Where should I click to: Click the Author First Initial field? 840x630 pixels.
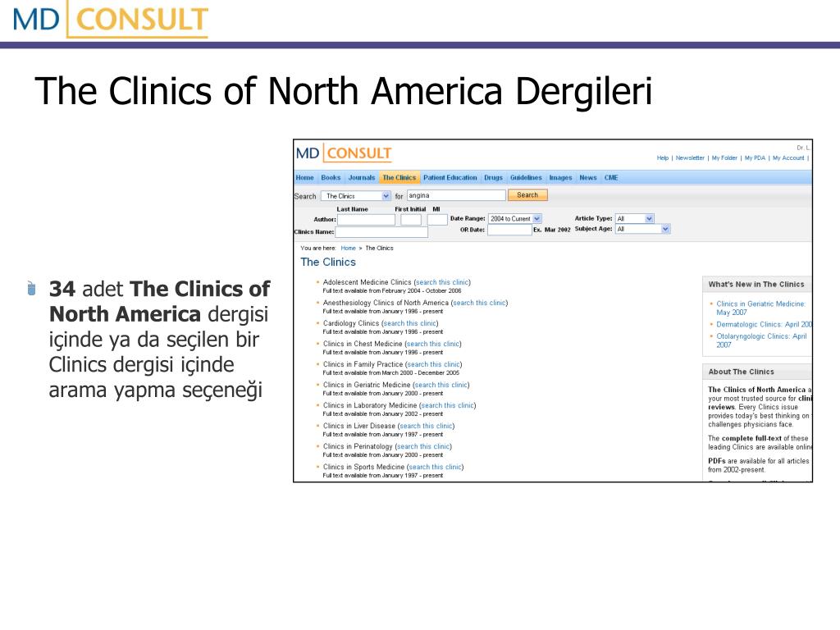(411, 220)
